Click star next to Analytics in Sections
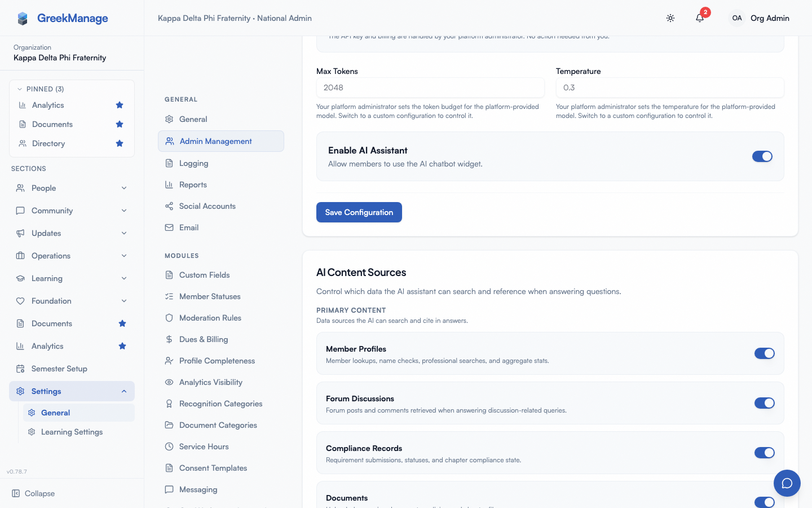This screenshot has height=508, width=812. (x=122, y=346)
